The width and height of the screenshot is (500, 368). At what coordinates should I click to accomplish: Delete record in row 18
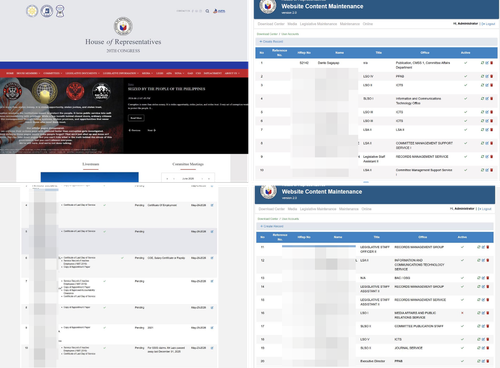488,339
